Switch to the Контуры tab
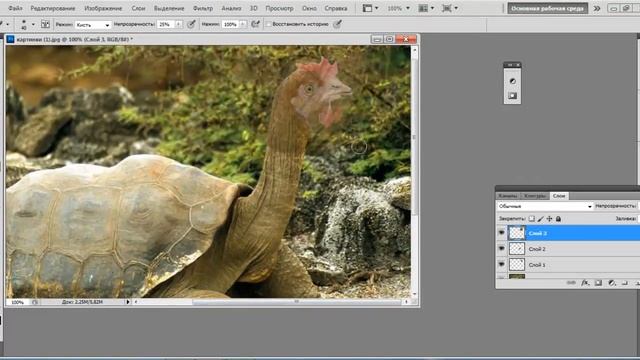The image size is (640, 360). pyautogui.click(x=535, y=196)
